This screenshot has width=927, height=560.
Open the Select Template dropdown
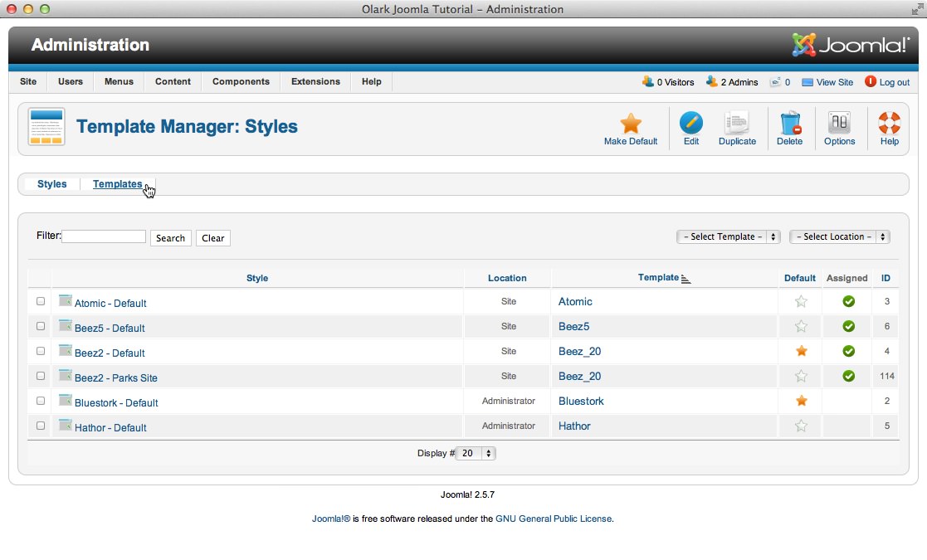pos(729,237)
